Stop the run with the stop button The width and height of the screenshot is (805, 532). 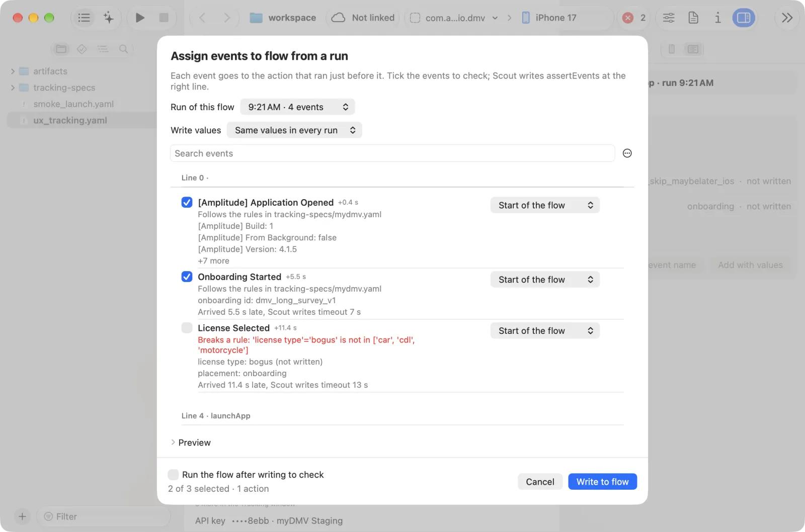pyautogui.click(x=164, y=18)
